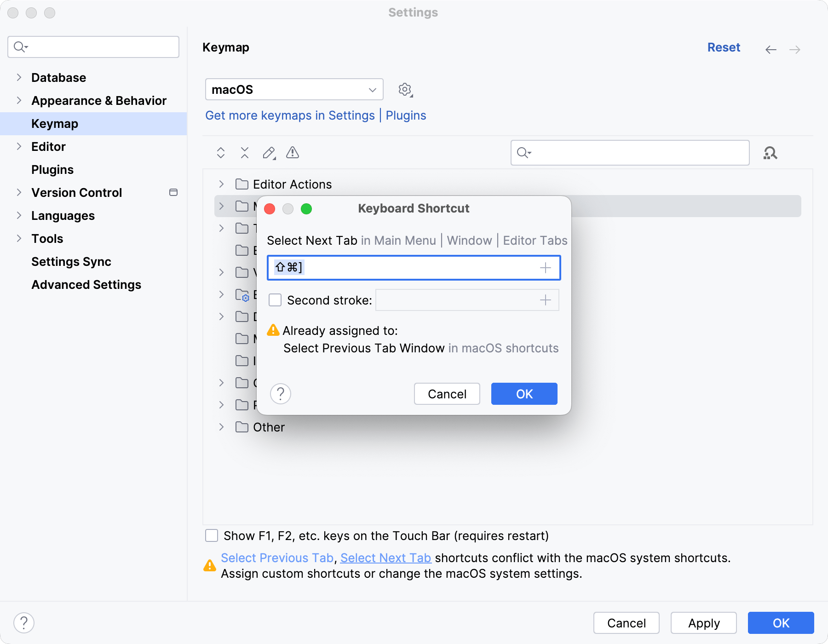Open Version Control settings section

tap(76, 192)
